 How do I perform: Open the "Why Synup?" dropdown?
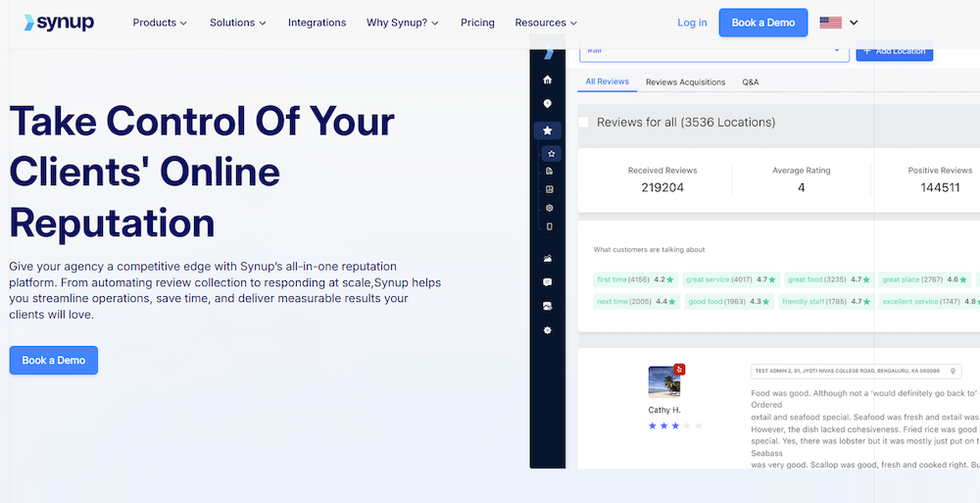click(403, 23)
